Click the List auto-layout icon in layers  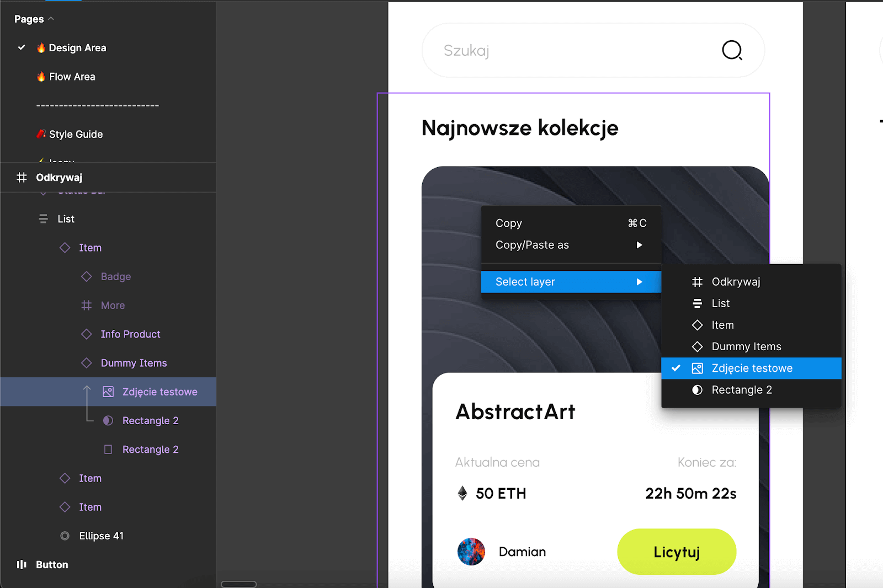click(43, 219)
